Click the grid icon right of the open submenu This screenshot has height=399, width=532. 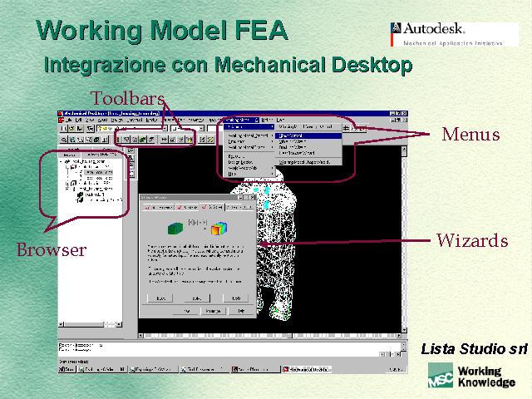tap(346, 128)
